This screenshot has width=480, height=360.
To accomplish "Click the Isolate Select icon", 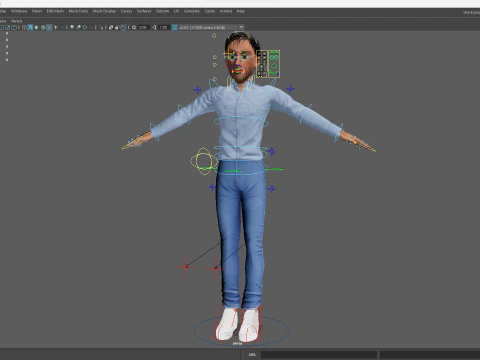I will click(x=101, y=27).
